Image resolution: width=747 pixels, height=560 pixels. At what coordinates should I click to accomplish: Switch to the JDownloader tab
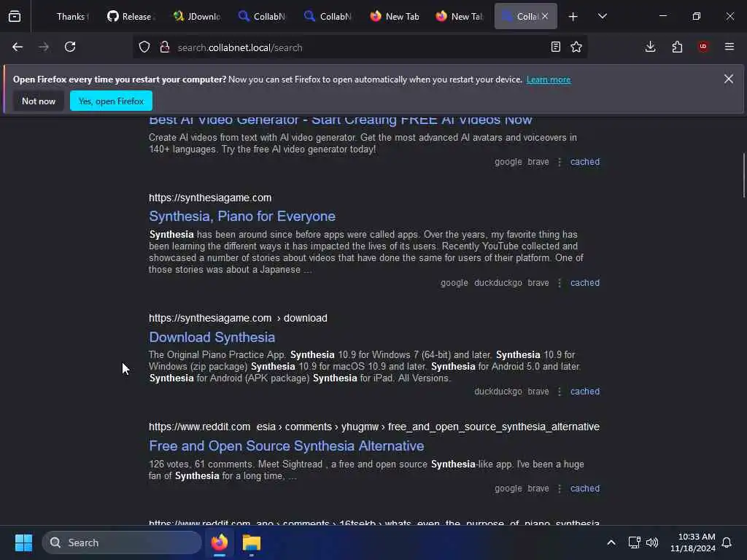coord(196,17)
